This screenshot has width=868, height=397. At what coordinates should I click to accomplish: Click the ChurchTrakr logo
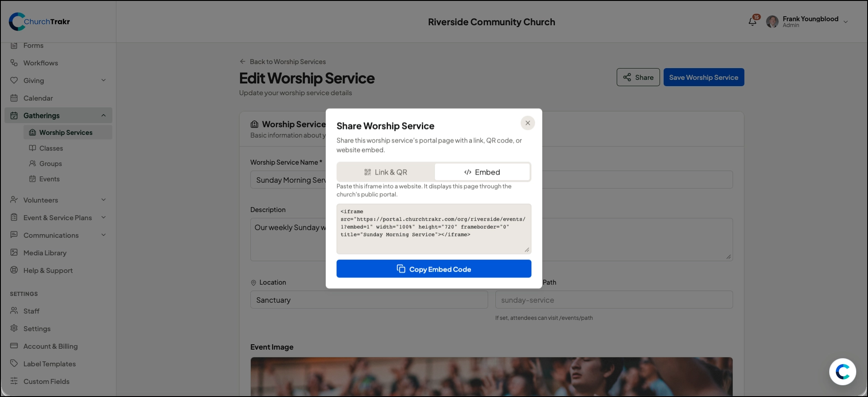pyautogui.click(x=40, y=22)
